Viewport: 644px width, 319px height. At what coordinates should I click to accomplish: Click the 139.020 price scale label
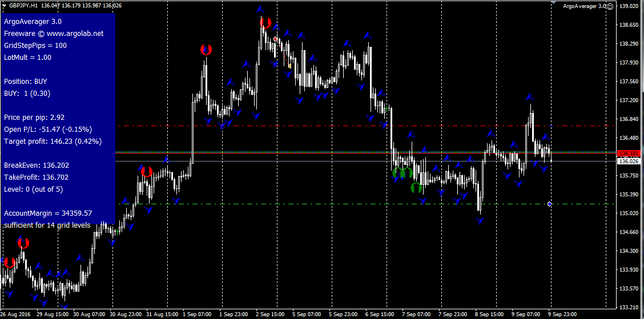pyautogui.click(x=629, y=6)
